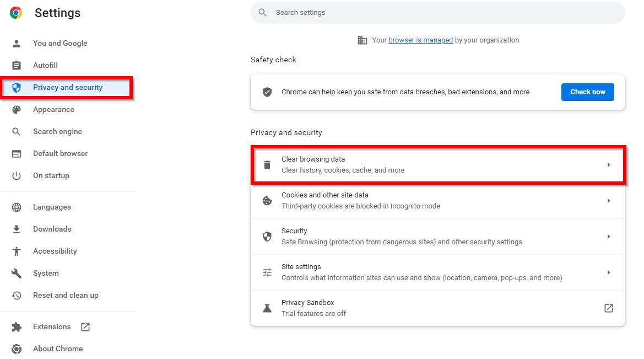
Task: Click the wrench icon beside System
Action: (x=17, y=273)
